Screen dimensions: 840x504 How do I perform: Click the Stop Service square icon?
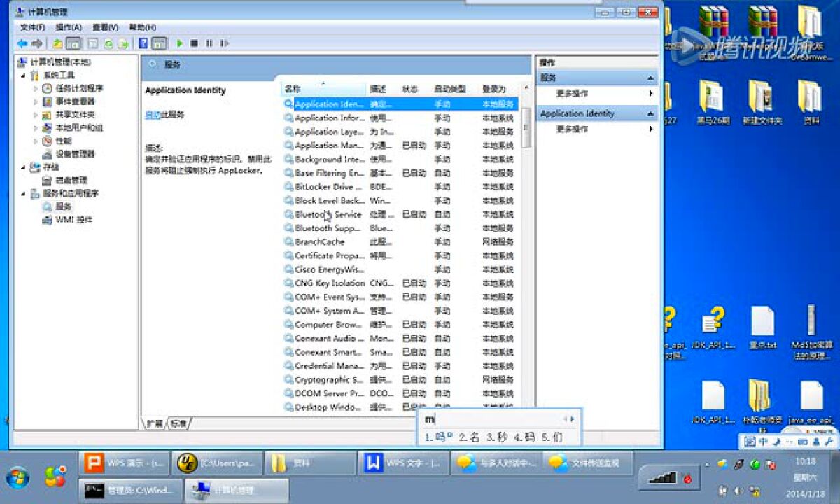coord(195,43)
